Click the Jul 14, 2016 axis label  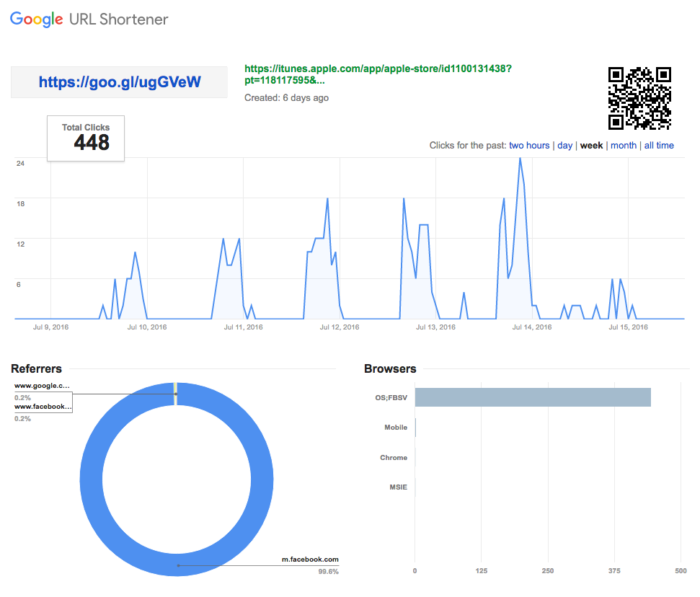532,327
